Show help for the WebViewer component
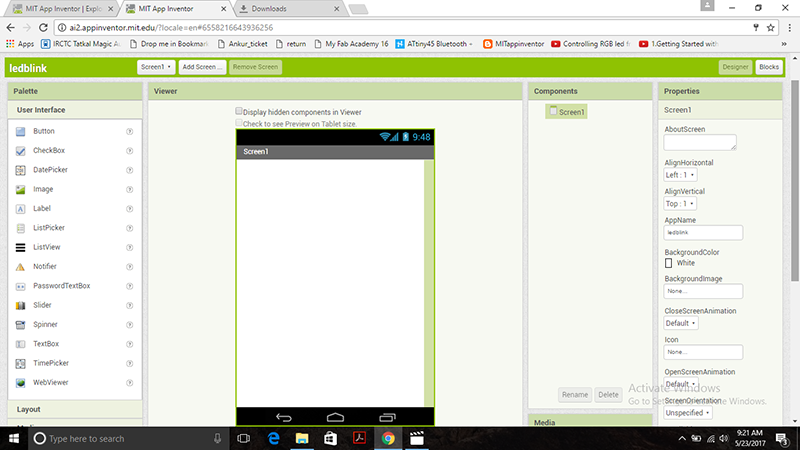Image resolution: width=800 pixels, height=450 pixels. point(130,383)
